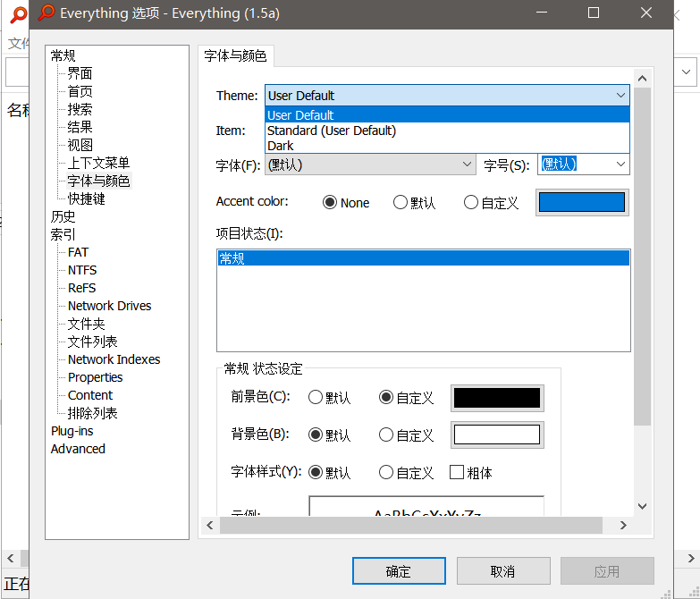Open 索引 settings in the tree

pos(63,234)
